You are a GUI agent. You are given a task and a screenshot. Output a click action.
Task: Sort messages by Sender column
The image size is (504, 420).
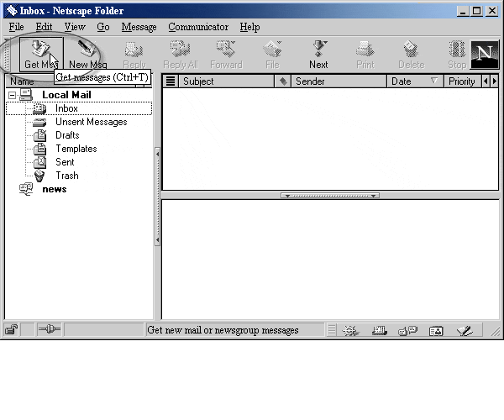coord(339,81)
